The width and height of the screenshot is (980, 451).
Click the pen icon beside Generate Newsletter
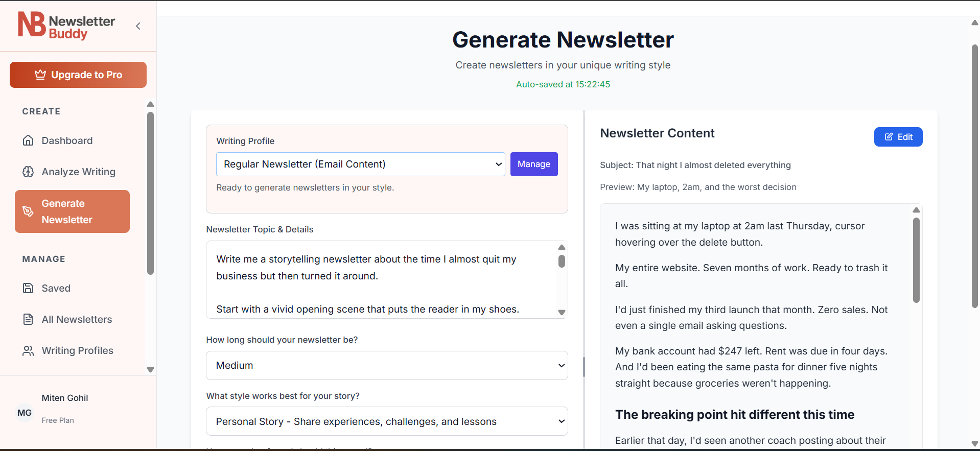click(x=28, y=211)
